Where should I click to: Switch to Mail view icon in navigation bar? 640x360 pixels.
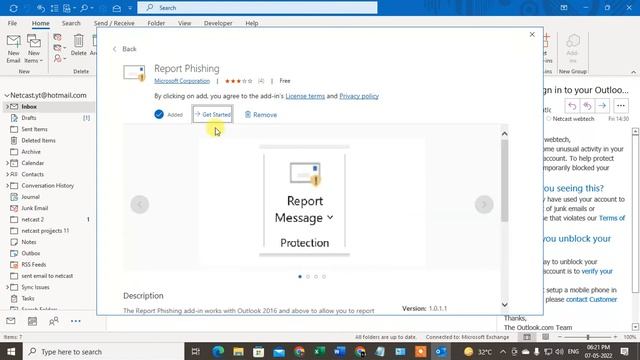(11, 321)
